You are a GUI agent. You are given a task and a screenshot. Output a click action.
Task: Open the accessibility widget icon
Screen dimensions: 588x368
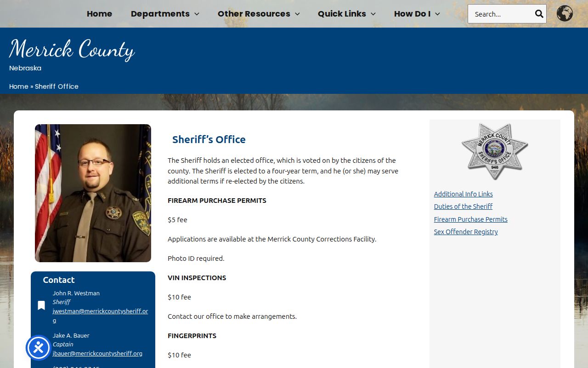click(x=38, y=348)
